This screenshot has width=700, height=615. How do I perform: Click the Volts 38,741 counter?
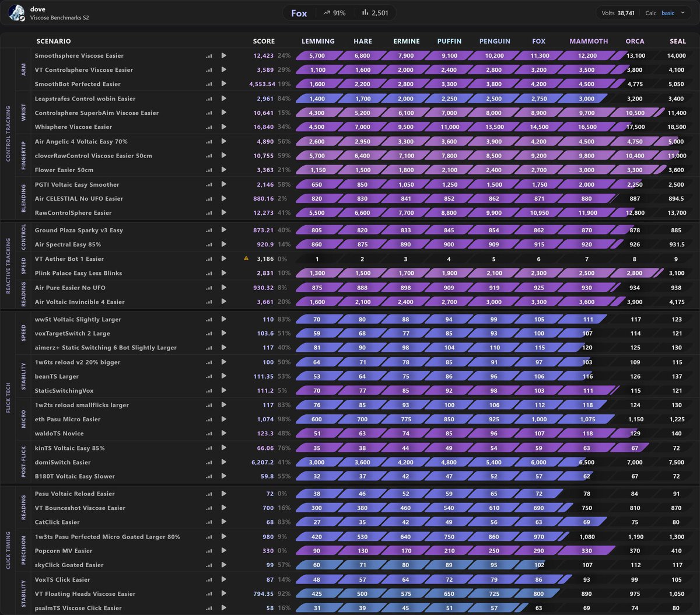(618, 13)
